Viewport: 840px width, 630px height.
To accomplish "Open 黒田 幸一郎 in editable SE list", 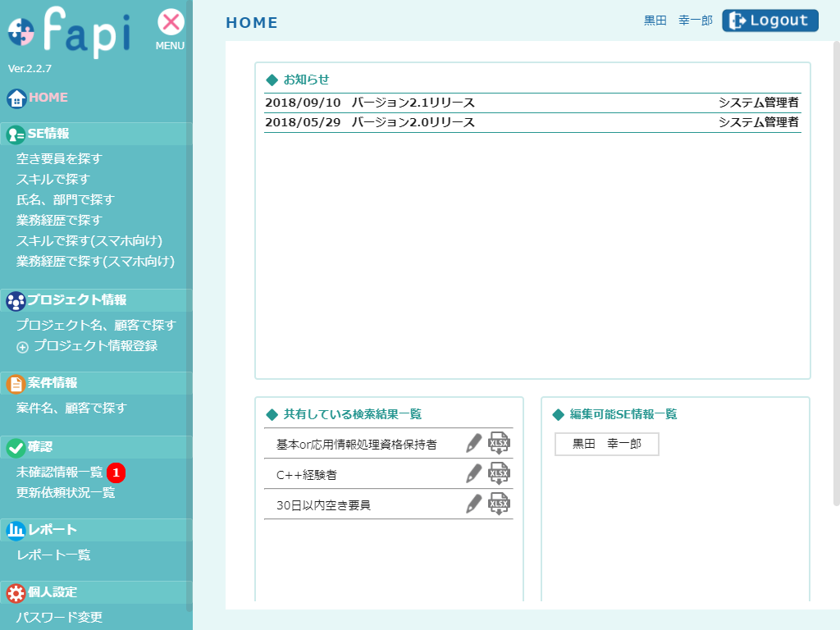I will tap(606, 444).
